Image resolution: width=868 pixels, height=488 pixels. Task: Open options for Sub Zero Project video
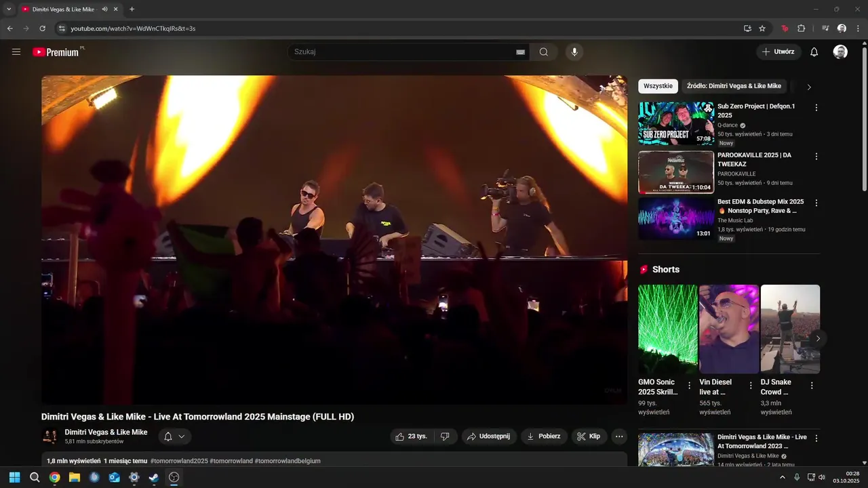816,108
